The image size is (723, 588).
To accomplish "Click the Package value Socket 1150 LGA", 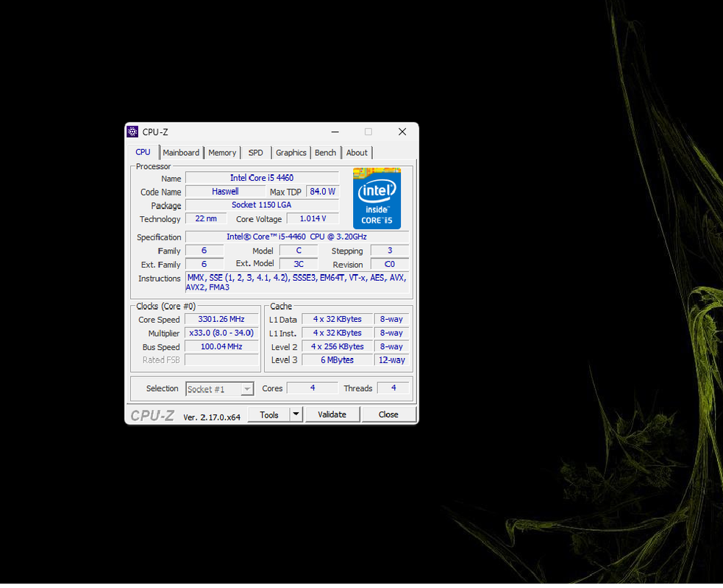I will click(262, 205).
